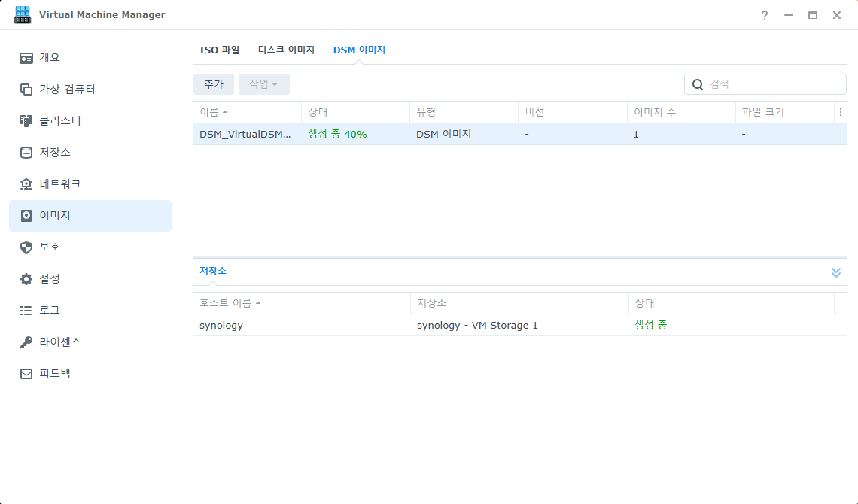Click the License (라이센스) key icon
The height and width of the screenshot is (504, 858).
point(26,342)
